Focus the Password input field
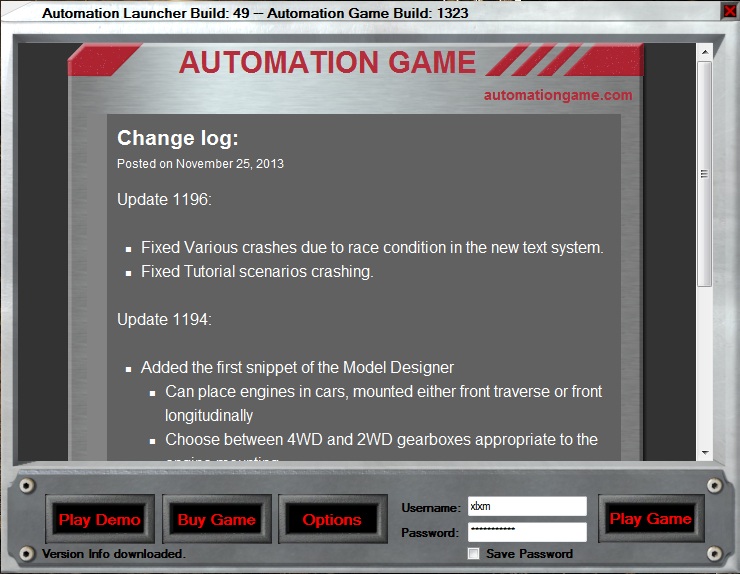The height and width of the screenshot is (574, 740). [x=527, y=532]
